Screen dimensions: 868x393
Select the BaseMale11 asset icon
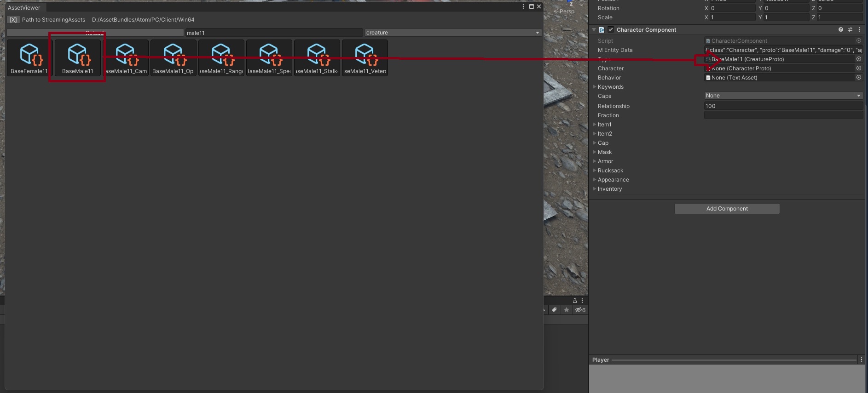(78, 58)
